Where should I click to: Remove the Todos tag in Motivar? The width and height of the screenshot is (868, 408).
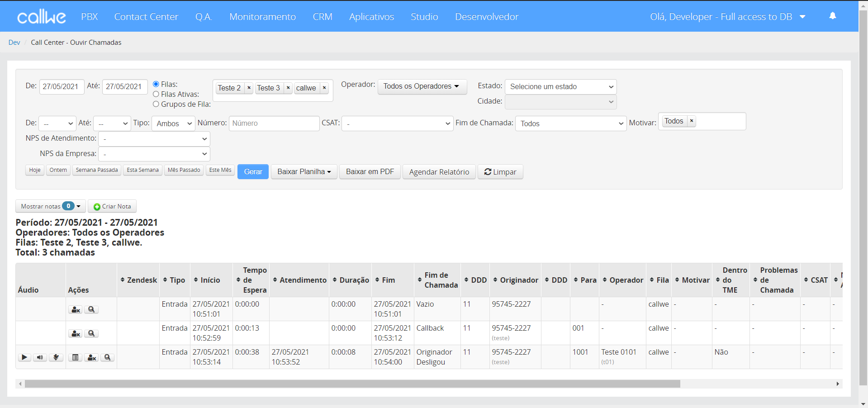click(692, 121)
